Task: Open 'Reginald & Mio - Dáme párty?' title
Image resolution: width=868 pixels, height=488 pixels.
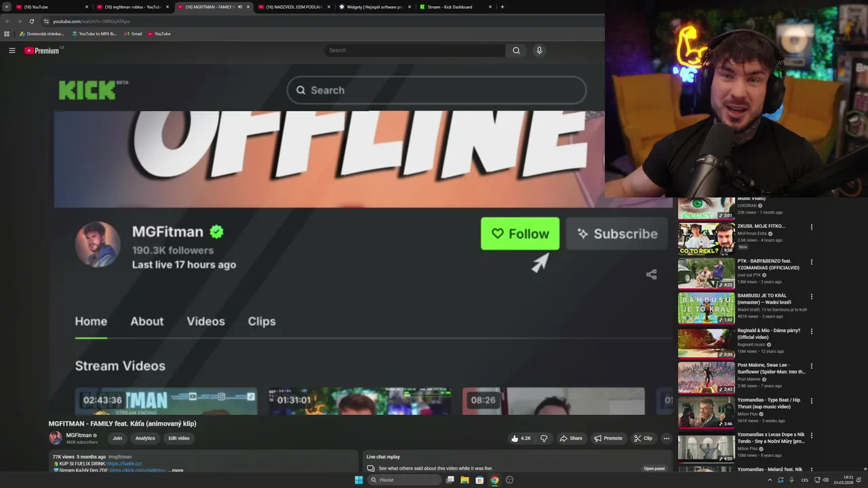Action: 769,333
